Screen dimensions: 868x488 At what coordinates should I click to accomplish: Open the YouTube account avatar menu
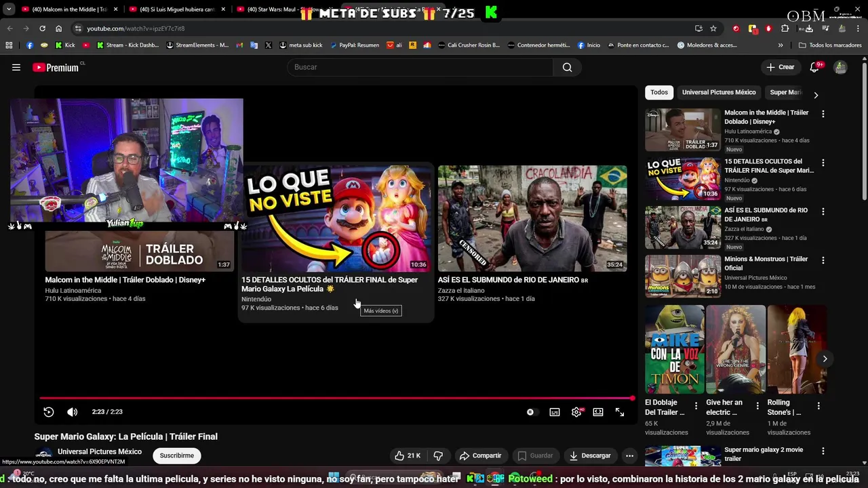pos(840,67)
